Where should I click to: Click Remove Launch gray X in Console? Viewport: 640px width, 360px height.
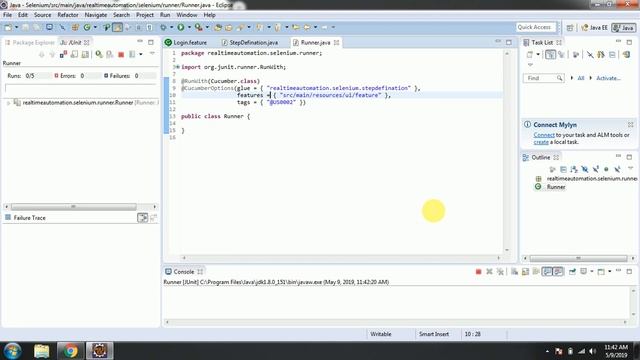[489, 271]
